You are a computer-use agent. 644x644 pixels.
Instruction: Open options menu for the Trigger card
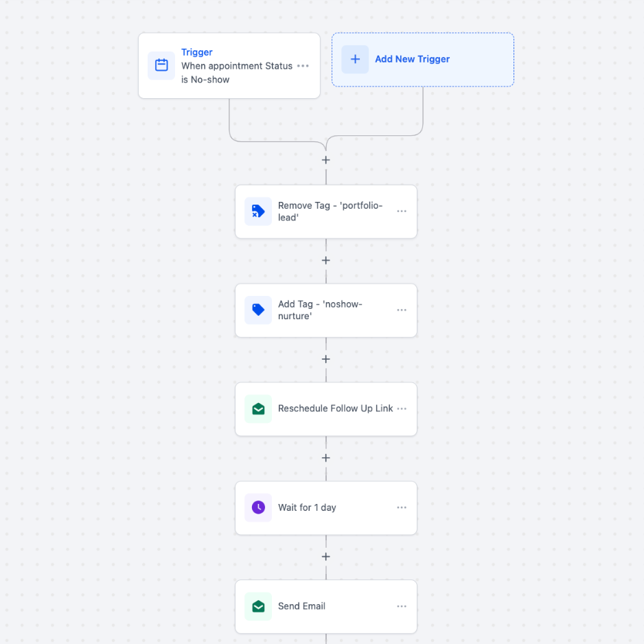pyautogui.click(x=303, y=66)
